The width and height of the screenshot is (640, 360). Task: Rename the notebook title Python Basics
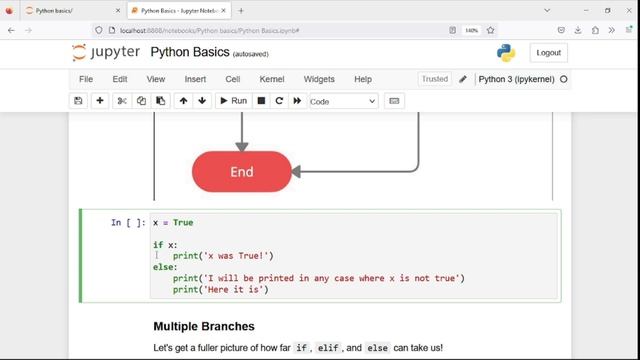190,52
